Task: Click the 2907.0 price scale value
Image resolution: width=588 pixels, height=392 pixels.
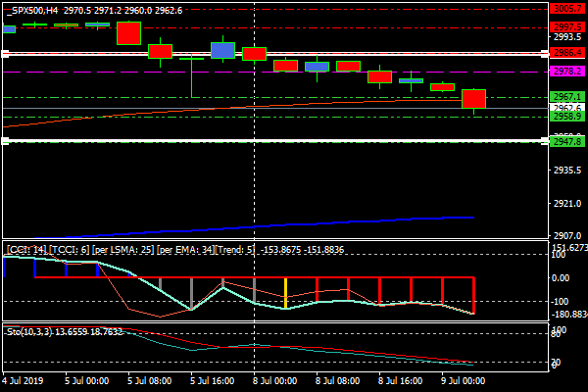Action: pos(567,236)
